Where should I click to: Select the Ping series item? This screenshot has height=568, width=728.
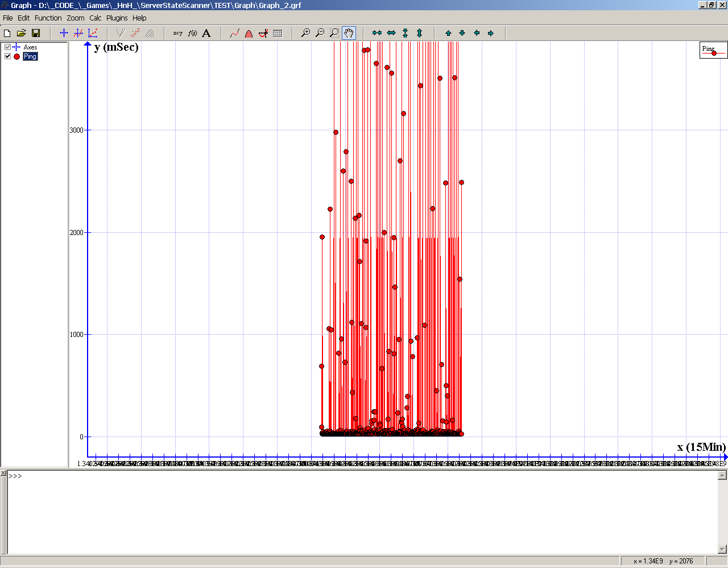pos(30,56)
